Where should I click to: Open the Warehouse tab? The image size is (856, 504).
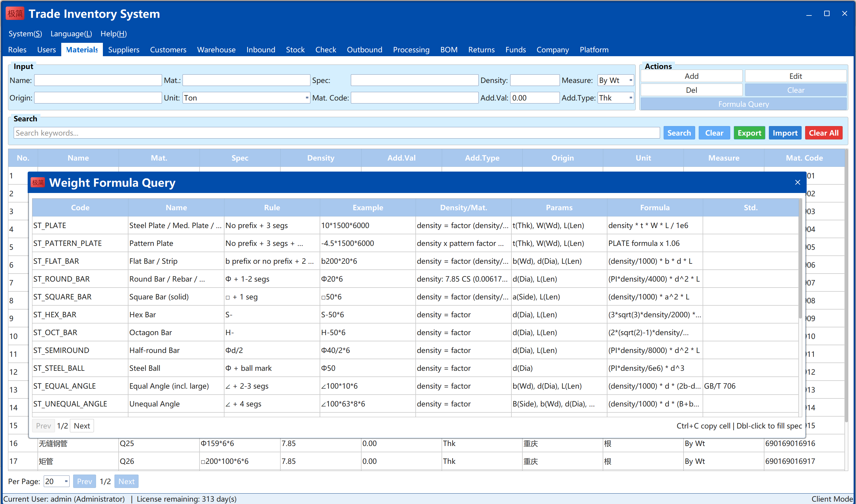pos(216,50)
